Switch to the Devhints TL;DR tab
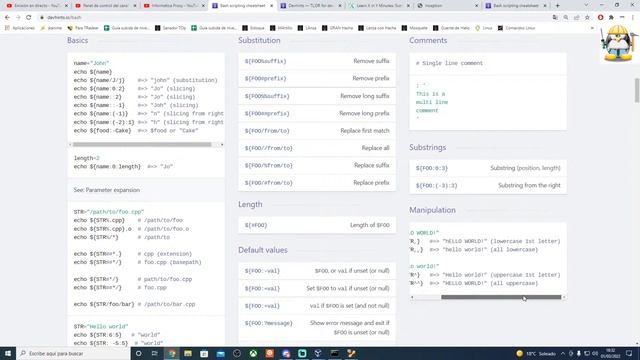 (x=311, y=6)
